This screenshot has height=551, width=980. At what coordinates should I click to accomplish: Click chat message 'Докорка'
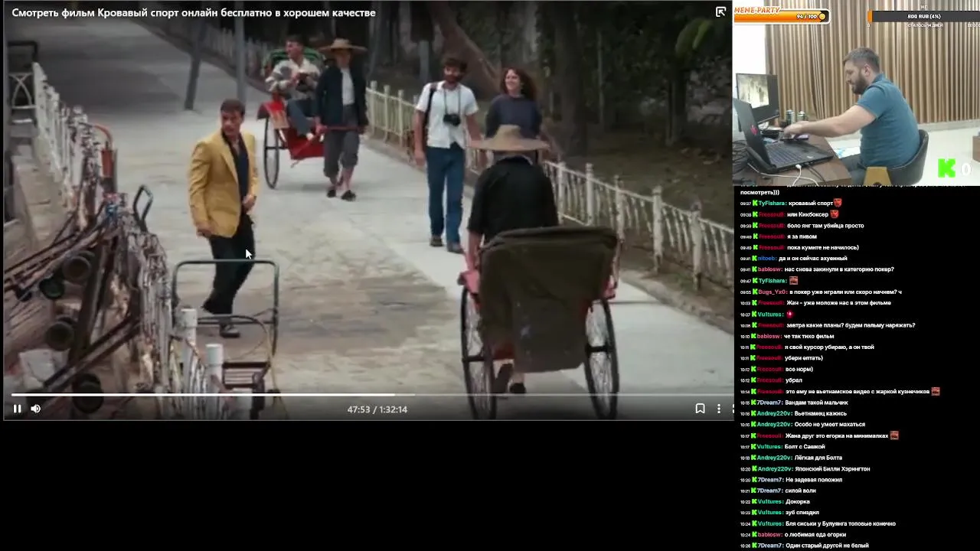pos(798,502)
